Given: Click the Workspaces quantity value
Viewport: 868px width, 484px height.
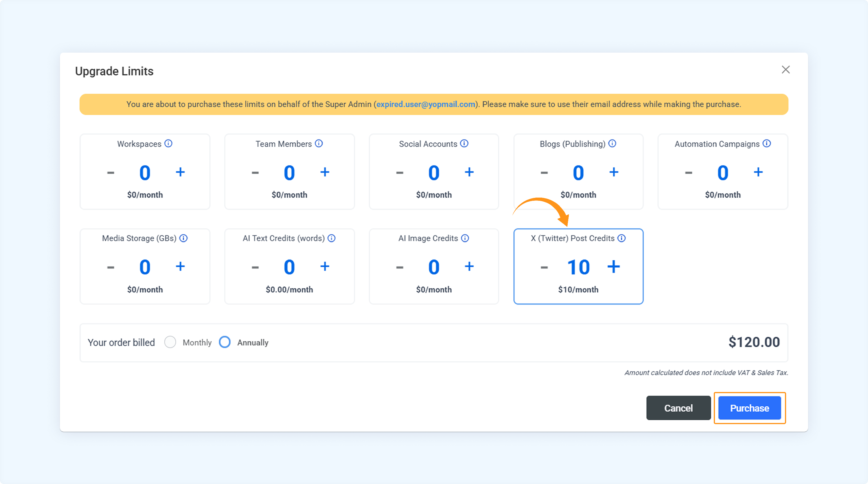Looking at the screenshot, I should click(145, 173).
